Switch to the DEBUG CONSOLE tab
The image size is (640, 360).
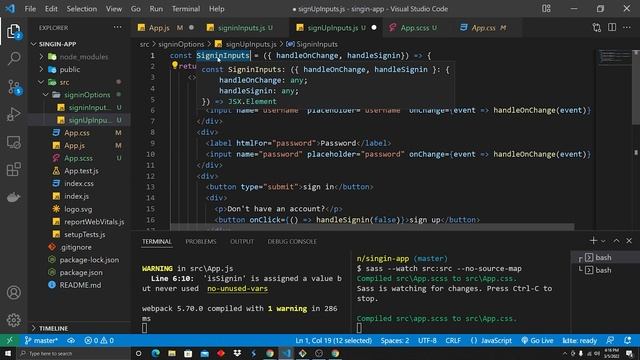pos(292,241)
